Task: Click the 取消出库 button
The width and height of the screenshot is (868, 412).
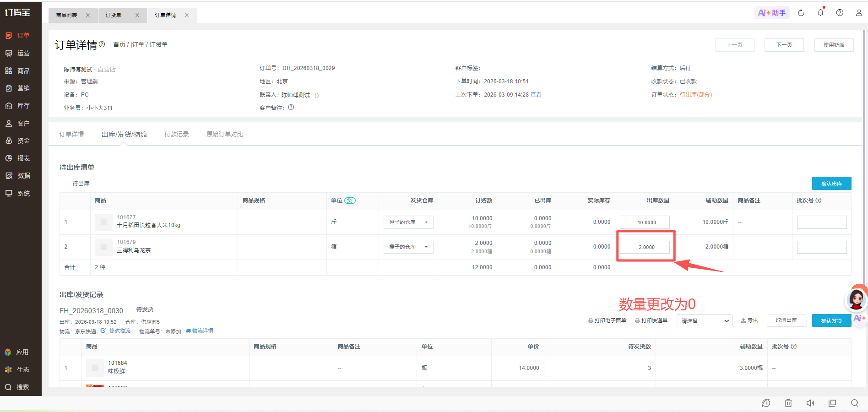Action: click(787, 320)
